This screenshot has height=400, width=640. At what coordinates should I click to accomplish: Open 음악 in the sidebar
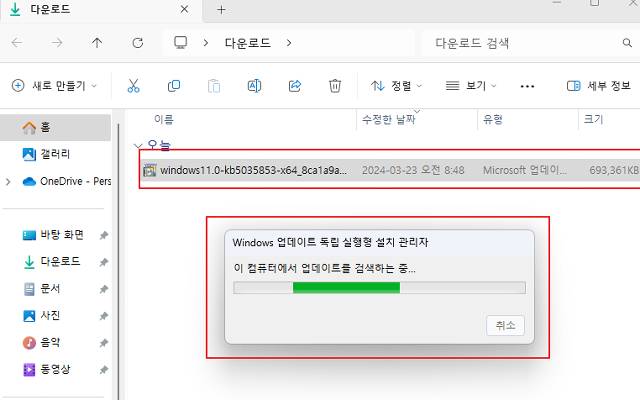tap(50, 342)
